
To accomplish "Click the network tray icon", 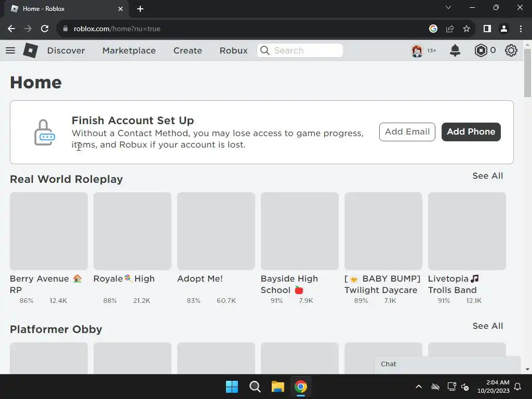I will (451, 387).
